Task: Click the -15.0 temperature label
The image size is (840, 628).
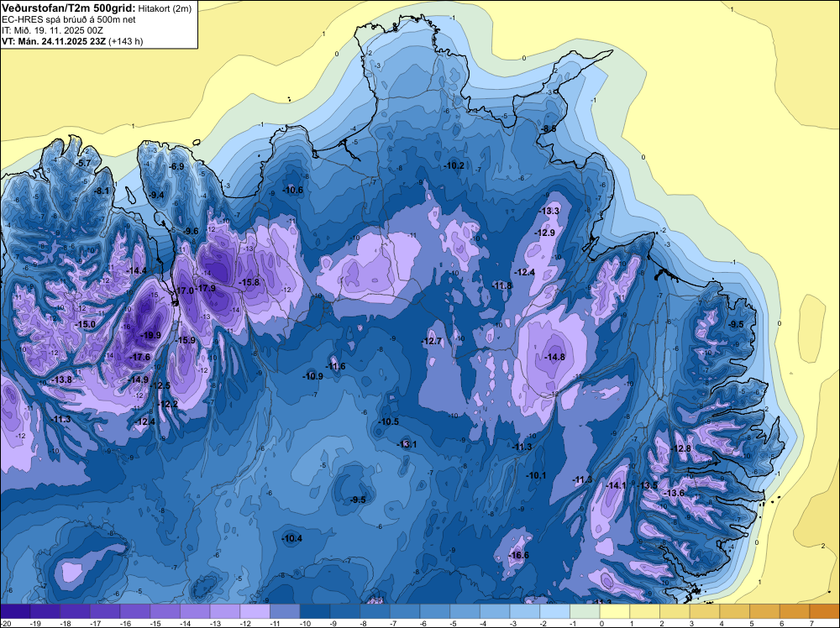Action: pos(85,324)
